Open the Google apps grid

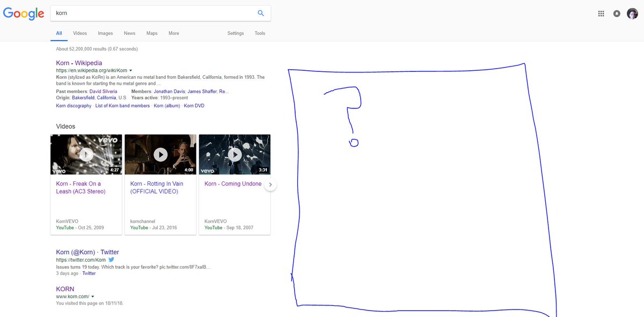[601, 13]
